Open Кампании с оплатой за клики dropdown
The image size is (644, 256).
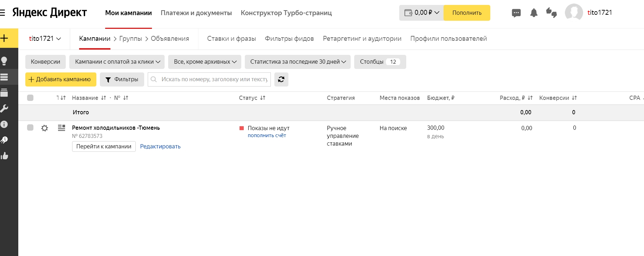pos(117,62)
